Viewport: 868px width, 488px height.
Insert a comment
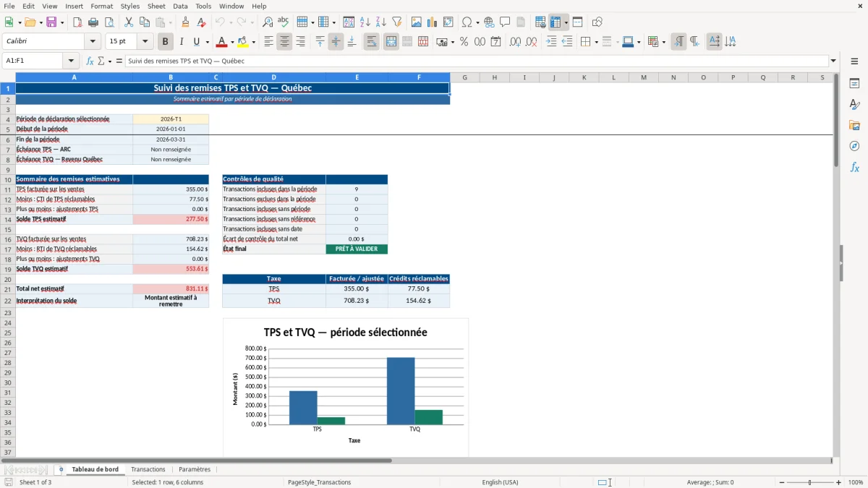pyautogui.click(x=505, y=22)
